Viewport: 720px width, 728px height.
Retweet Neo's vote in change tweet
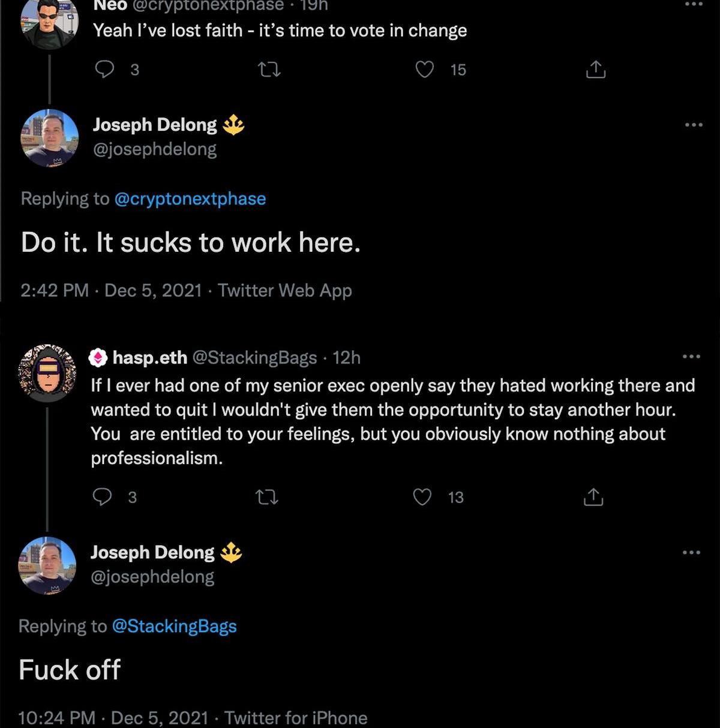coord(269,70)
